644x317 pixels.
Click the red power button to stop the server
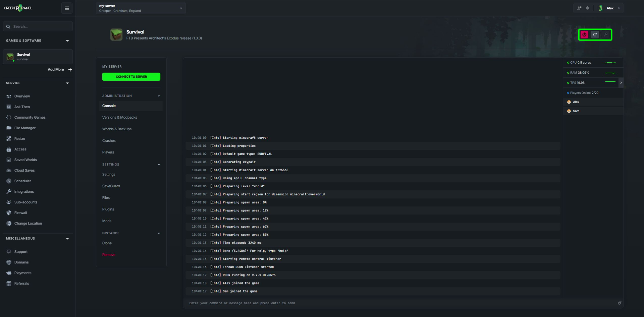coord(584,35)
